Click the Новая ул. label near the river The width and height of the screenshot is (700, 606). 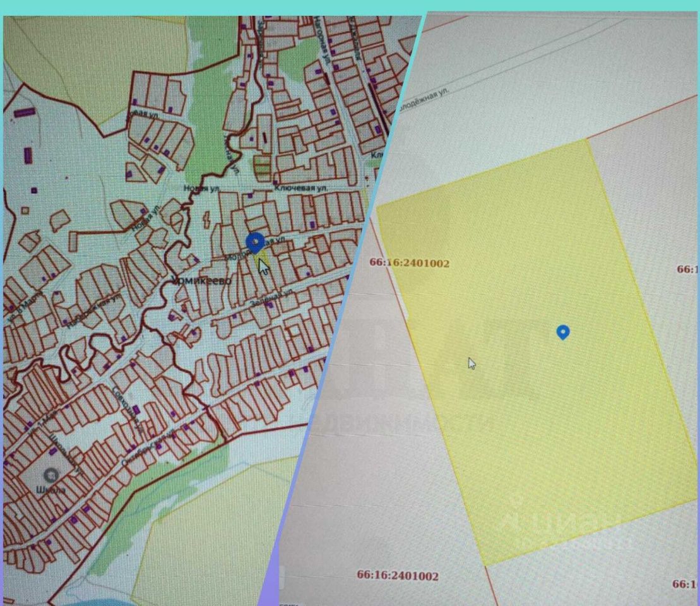200,188
